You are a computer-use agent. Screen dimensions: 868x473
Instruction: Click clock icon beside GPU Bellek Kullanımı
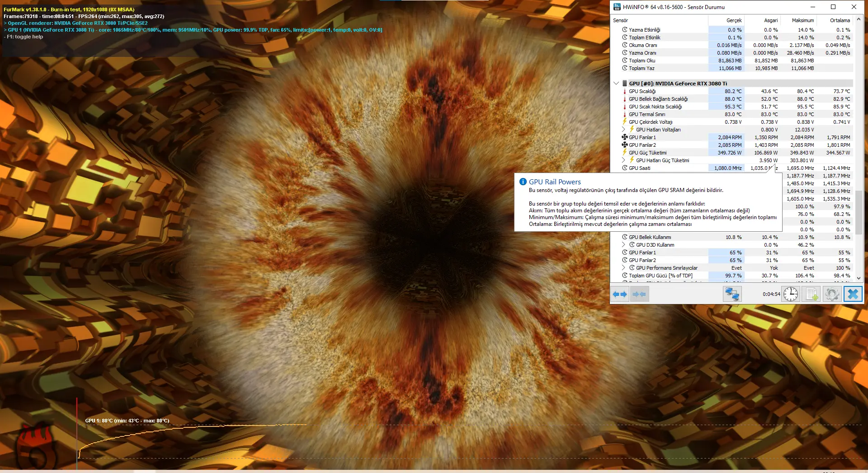[625, 237]
